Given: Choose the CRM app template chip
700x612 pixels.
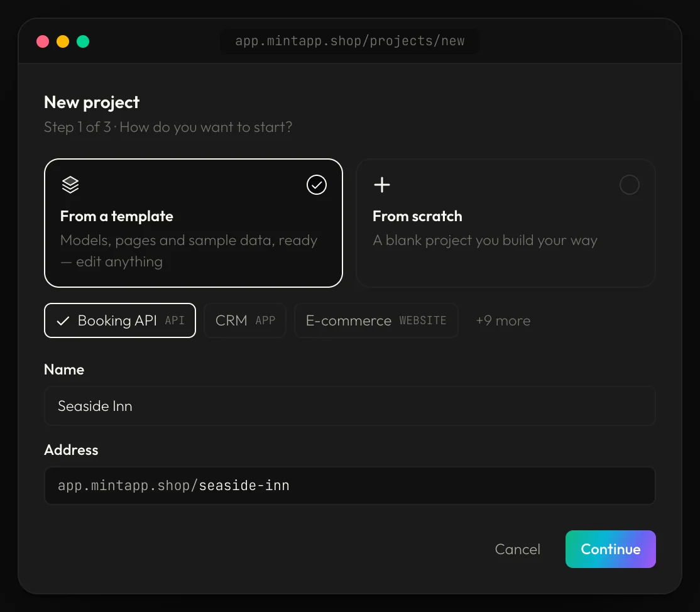Looking at the screenshot, I should [x=245, y=320].
